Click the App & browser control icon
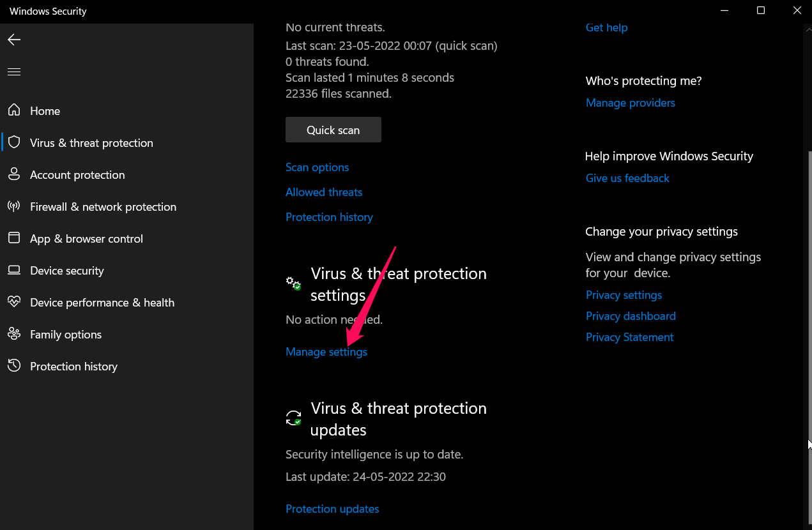The width and height of the screenshot is (812, 530). click(14, 238)
